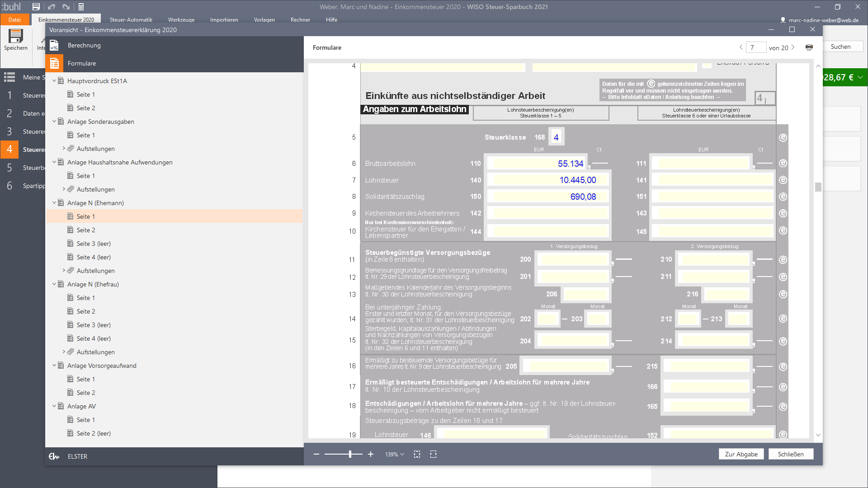This screenshot has height=488, width=868.
Task: Open the calculator icon in title bar
Action: pos(81,7)
